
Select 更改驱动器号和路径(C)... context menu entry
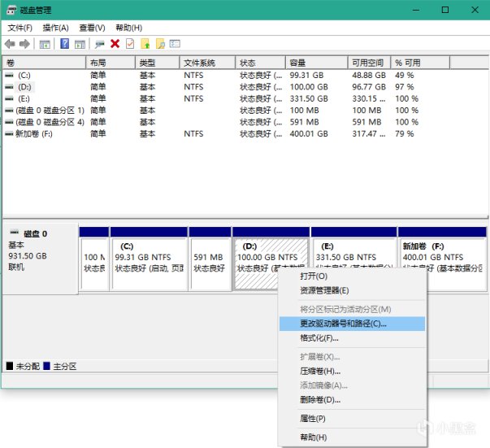(352, 324)
